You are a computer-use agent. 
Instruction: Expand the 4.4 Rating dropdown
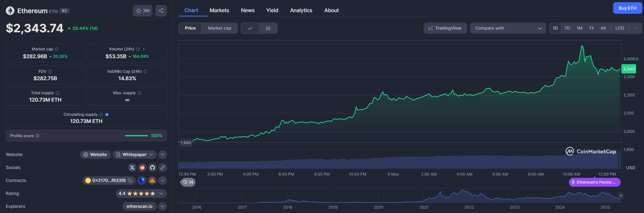pyautogui.click(x=141, y=194)
